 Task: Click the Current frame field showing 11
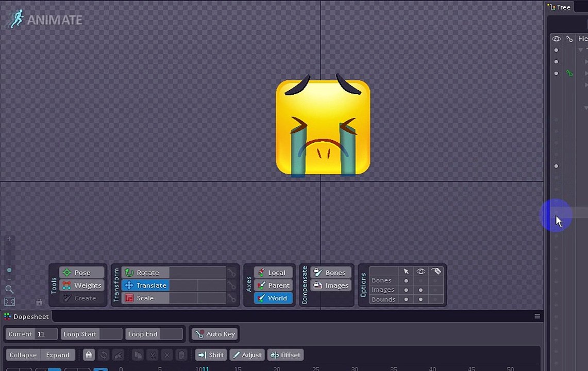31,334
